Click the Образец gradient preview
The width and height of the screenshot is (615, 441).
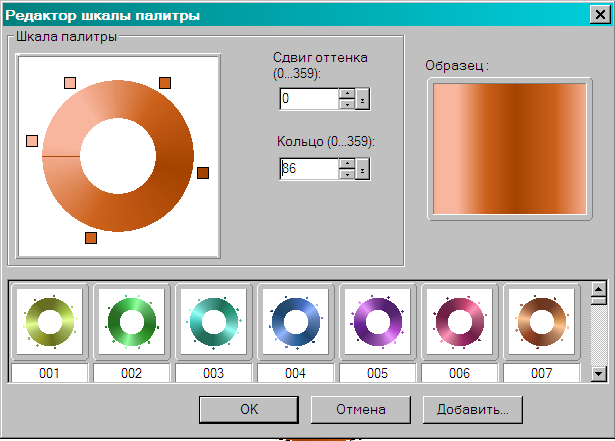[509, 149]
